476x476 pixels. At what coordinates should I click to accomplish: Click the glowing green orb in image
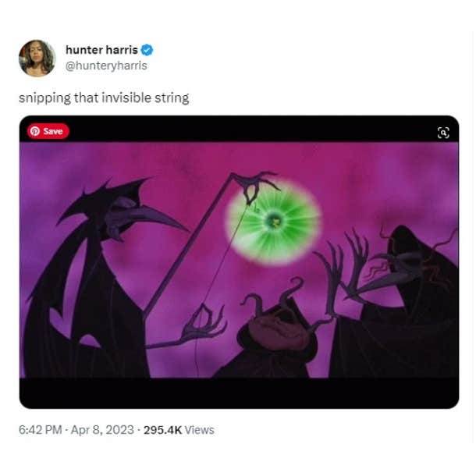pos(274,222)
